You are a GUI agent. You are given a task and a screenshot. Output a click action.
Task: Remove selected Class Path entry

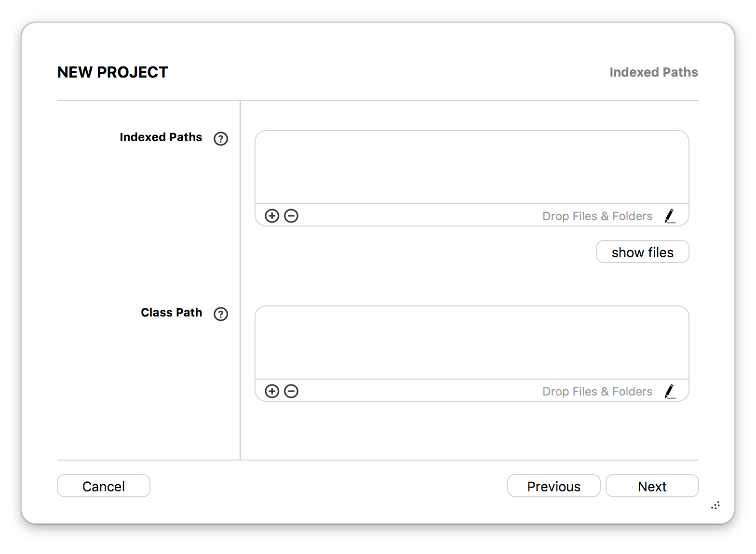291,391
